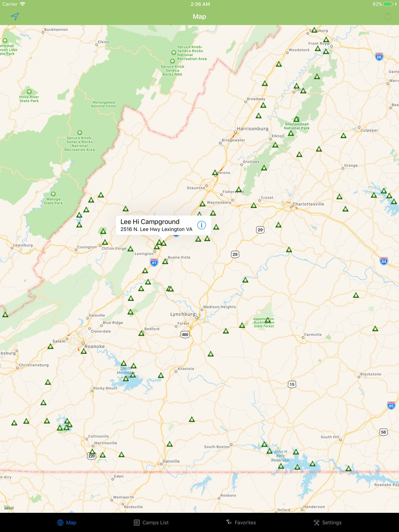Open the Settings tab
Viewport: 399px width, 532px height.
pos(327,522)
